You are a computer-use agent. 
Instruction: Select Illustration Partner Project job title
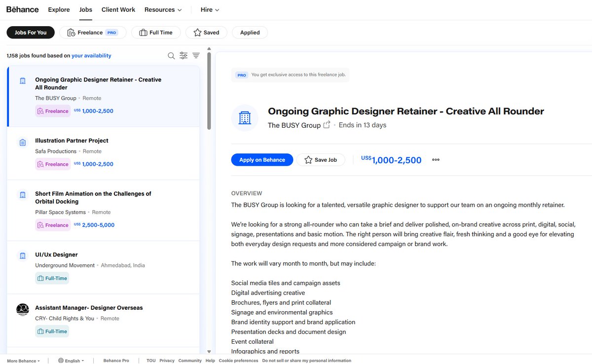coord(72,141)
